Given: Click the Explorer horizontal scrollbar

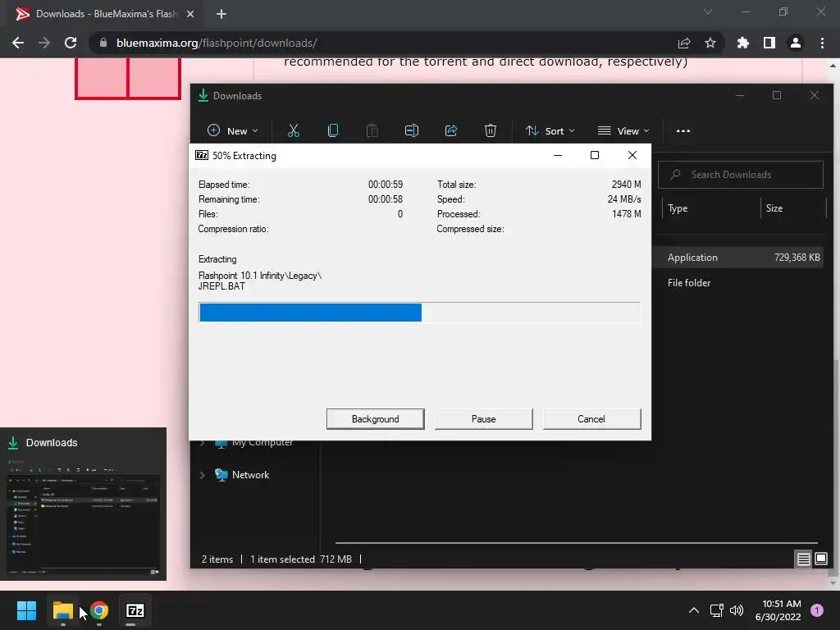Looking at the screenshot, I should point(577,543).
